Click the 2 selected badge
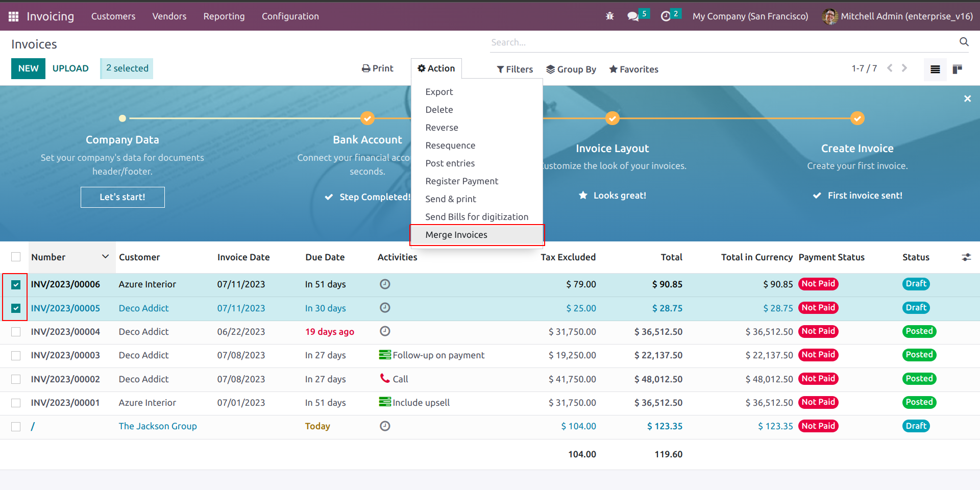 [x=127, y=68]
